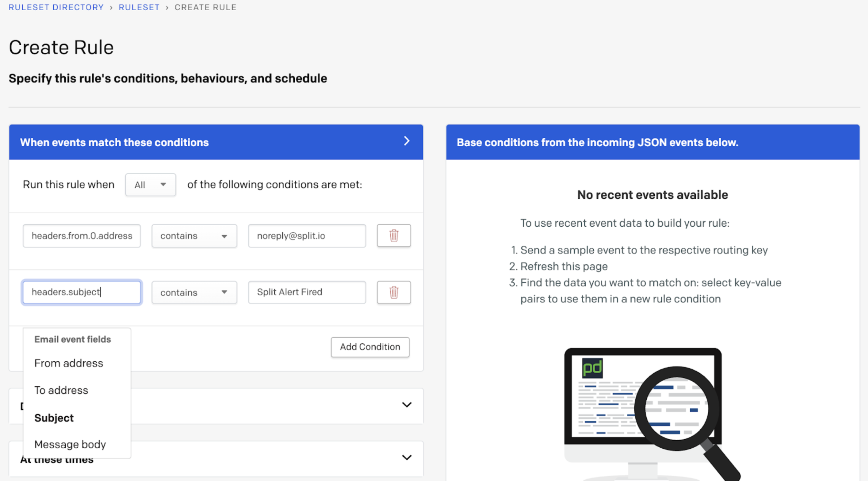Navigate to the Ruleset breadcrumb link
Image resolution: width=868 pixels, height=481 pixels.
pos(139,7)
